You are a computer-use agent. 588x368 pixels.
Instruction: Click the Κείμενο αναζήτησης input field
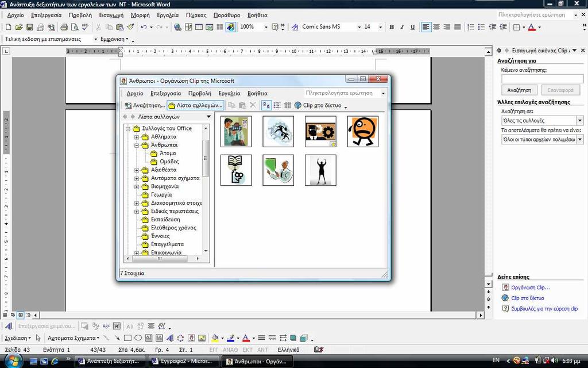tap(543, 78)
